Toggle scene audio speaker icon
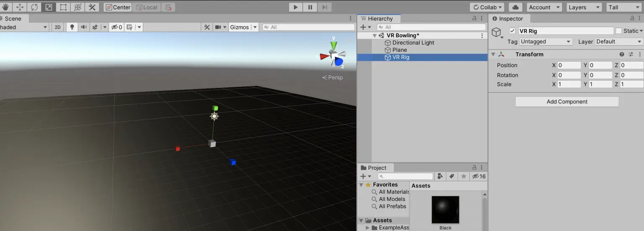This screenshot has height=231, width=644. point(83,27)
